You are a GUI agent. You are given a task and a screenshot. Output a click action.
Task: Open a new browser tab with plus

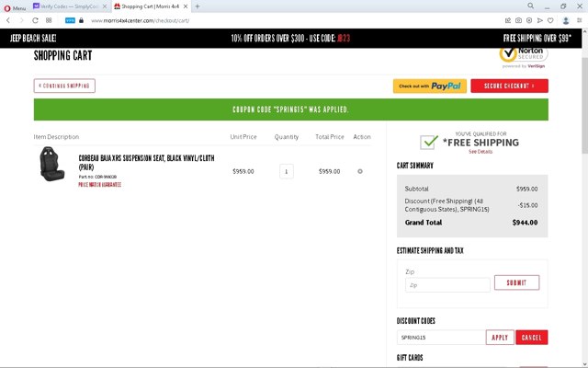coord(198,6)
